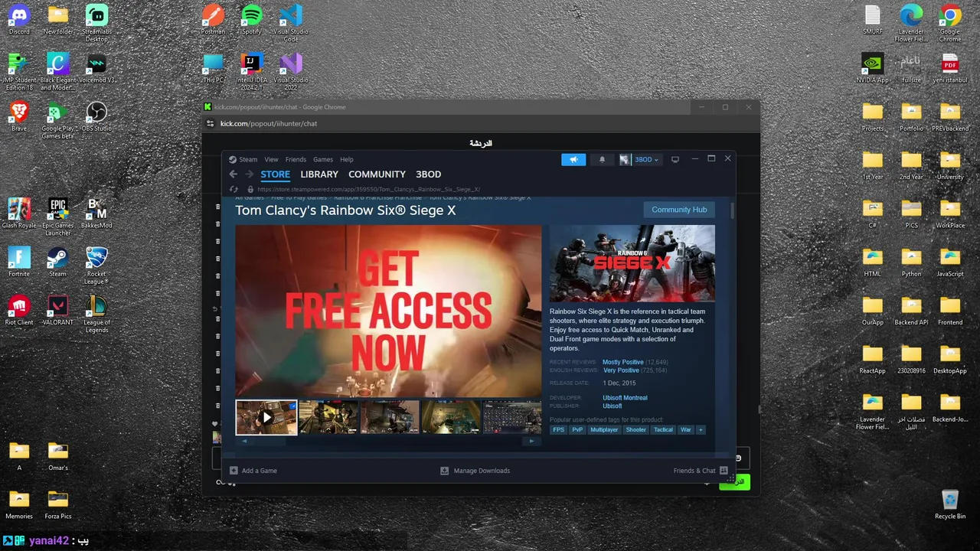This screenshot has height=551, width=980.
Task: Open the 3BOD profile tab
Action: tap(429, 174)
